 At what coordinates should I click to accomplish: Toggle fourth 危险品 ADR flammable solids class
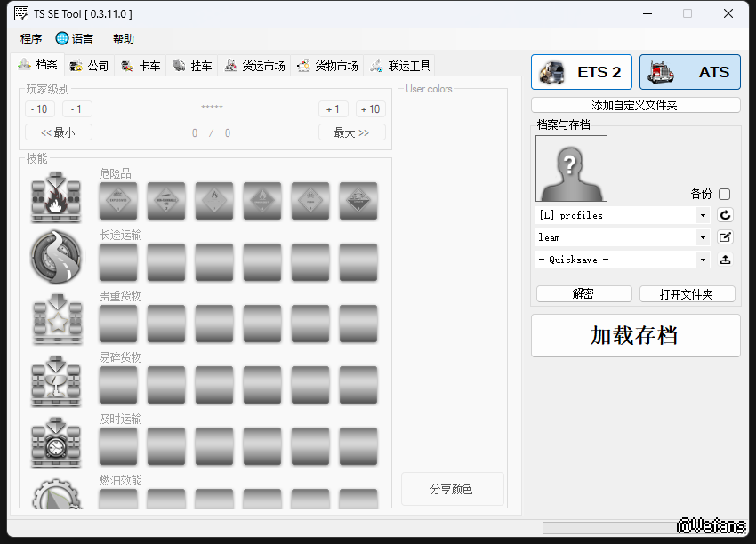click(x=262, y=201)
